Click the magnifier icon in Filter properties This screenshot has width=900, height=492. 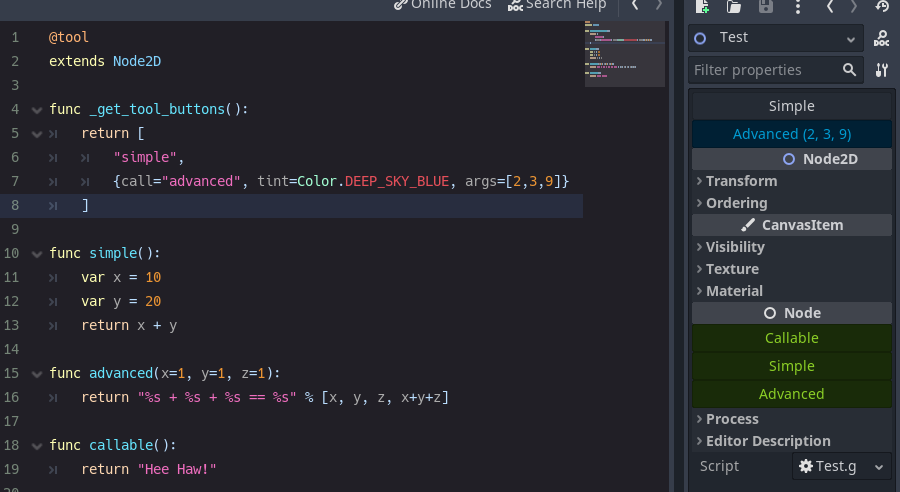849,70
